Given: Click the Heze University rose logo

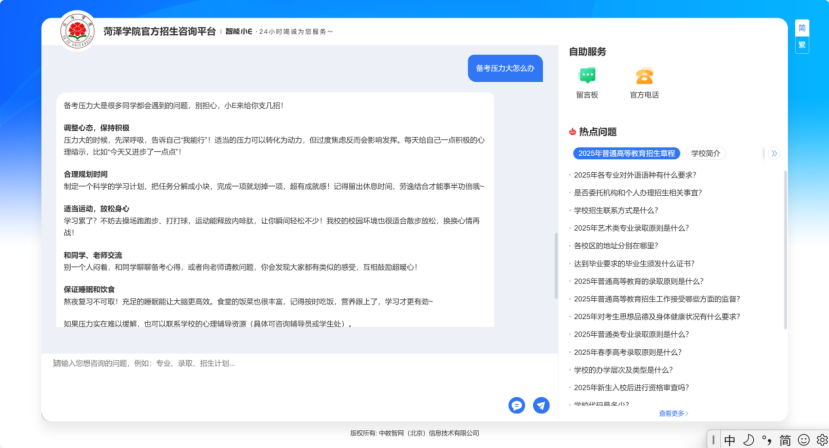Looking at the screenshot, I should [x=77, y=31].
